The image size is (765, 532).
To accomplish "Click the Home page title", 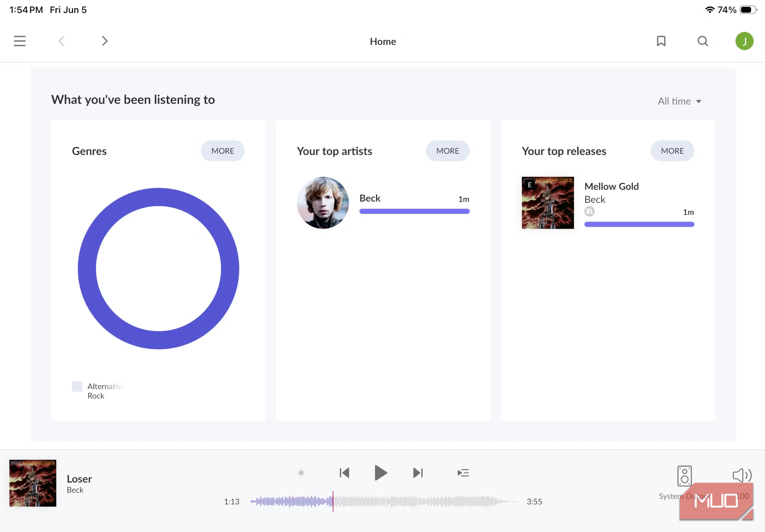I will click(382, 41).
